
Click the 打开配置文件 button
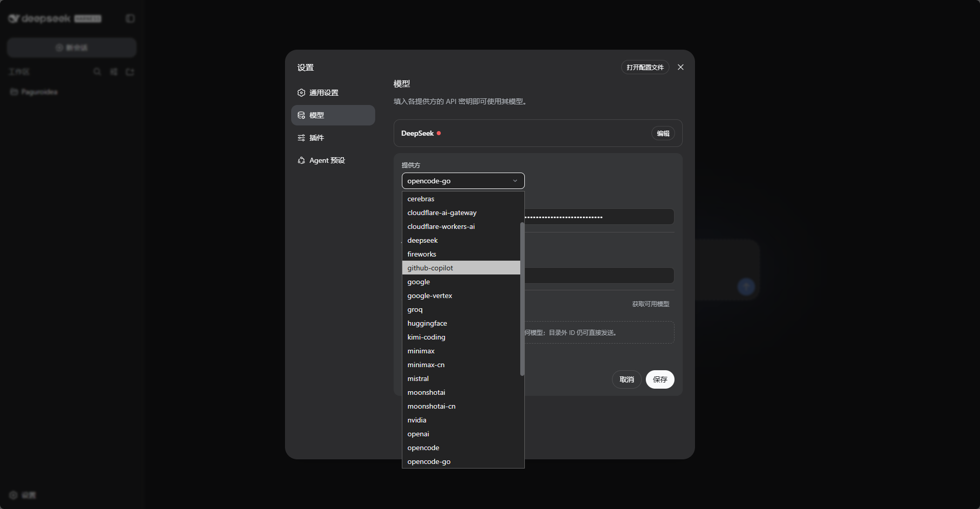(x=645, y=67)
